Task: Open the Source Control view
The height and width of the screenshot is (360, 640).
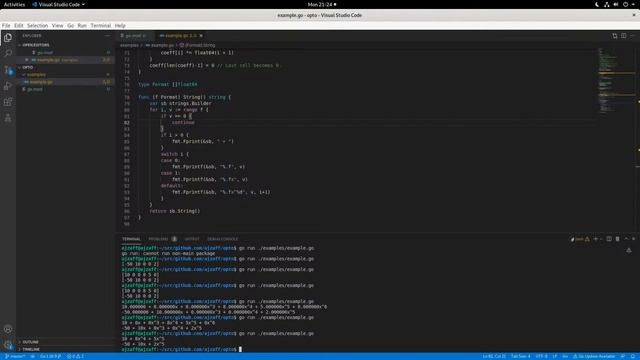Action: [x=8, y=70]
